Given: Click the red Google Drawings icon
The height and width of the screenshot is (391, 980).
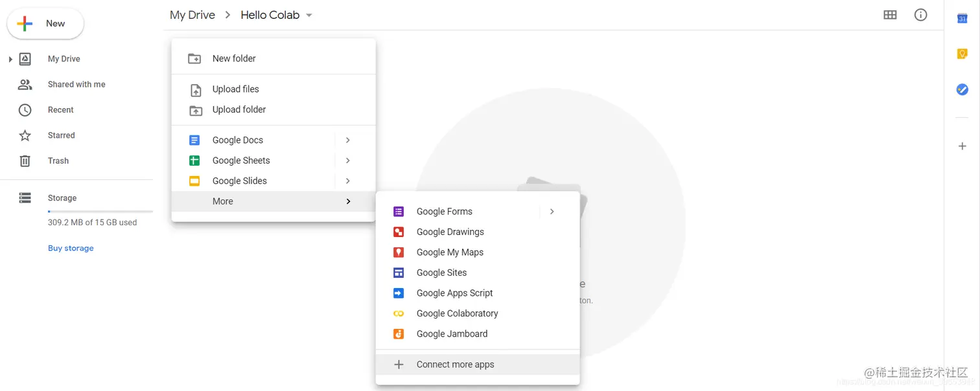Looking at the screenshot, I should (x=399, y=232).
